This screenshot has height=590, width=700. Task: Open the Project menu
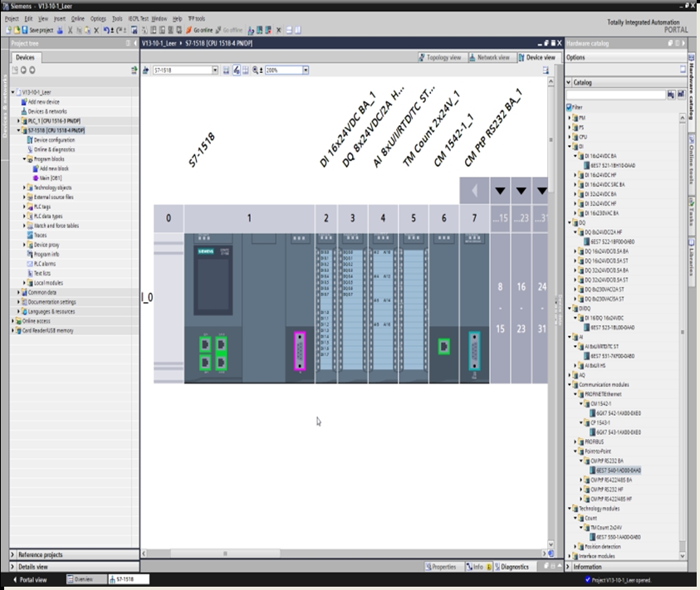(x=12, y=19)
